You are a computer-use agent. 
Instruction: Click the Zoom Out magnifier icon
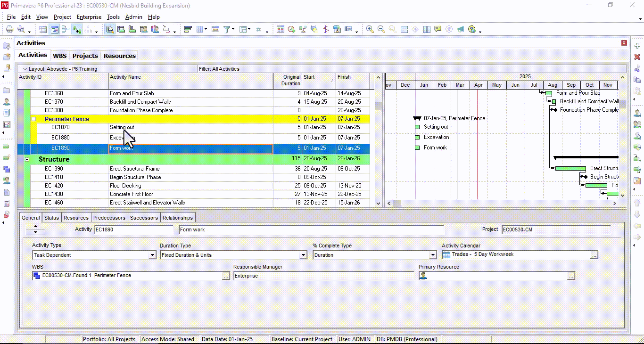pos(381,29)
